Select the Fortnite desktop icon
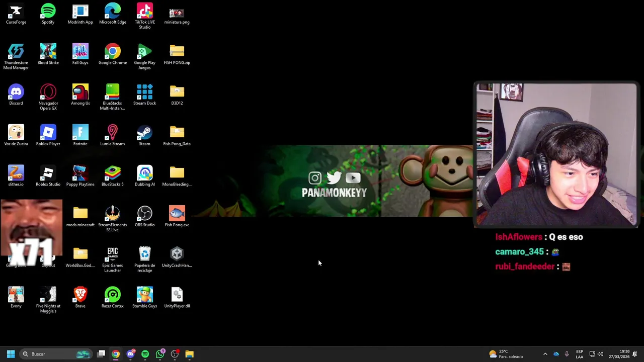 80,136
